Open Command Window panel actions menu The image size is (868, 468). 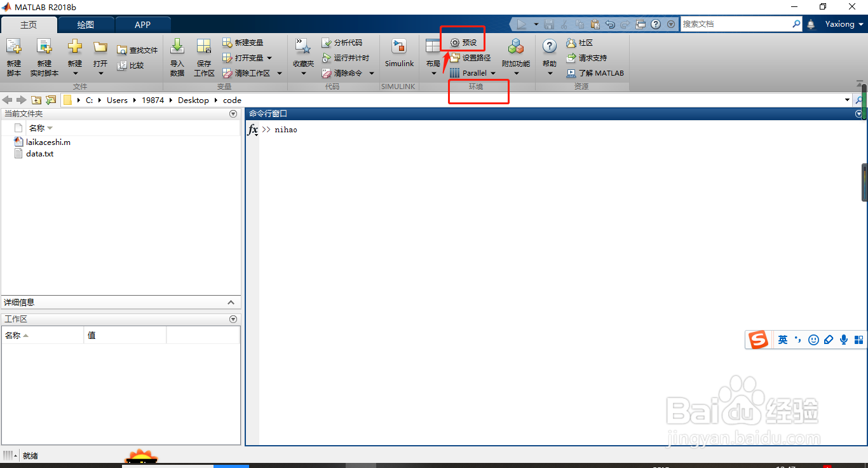click(859, 114)
